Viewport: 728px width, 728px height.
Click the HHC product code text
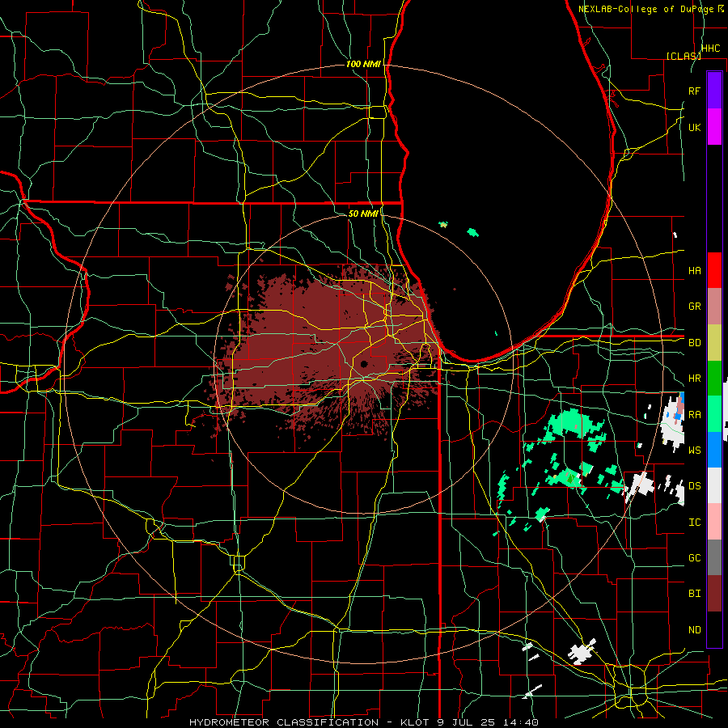point(711,49)
